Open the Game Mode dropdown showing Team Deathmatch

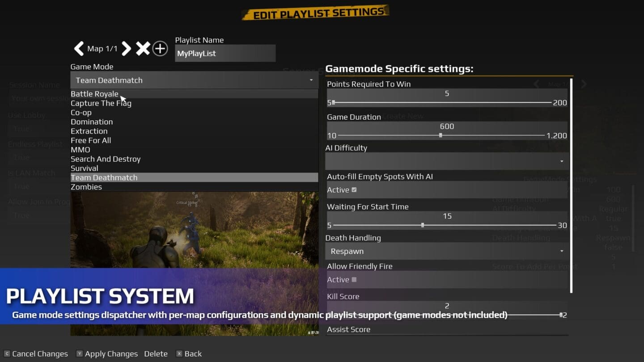pyautogui.click(x=194, y=80)
